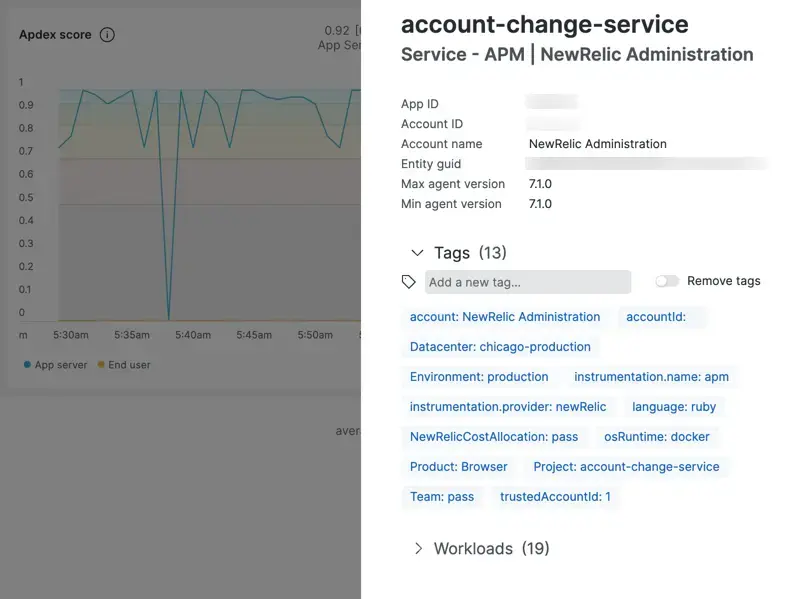
Task: Open the Environment: production tag
Action: click(x=479, y=377)
